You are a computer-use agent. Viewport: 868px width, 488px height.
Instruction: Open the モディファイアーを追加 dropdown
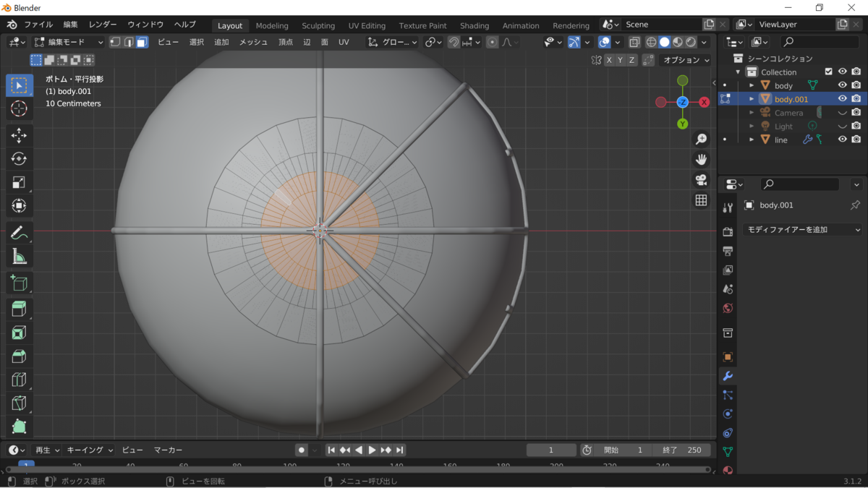click(803, 229)
